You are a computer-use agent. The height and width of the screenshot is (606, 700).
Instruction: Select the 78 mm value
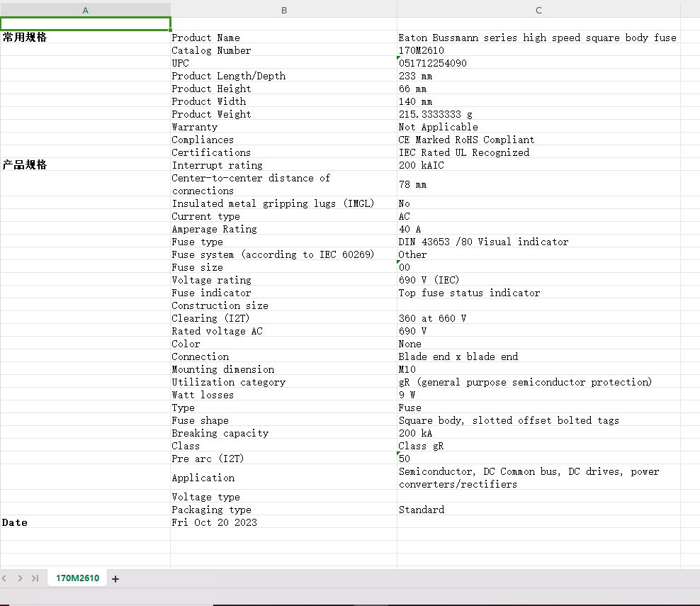pos(538,184)
